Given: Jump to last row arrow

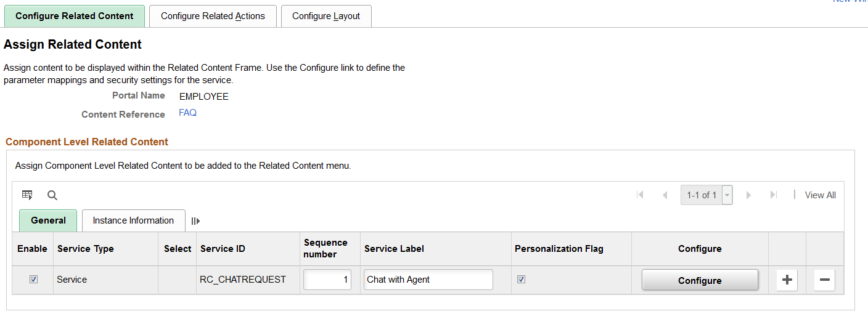Looking at the screenshot, I should [x=773, y=195].
